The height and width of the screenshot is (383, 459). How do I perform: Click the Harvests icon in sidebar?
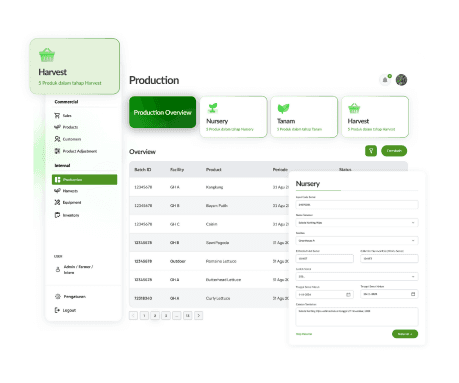coord(57,191)
